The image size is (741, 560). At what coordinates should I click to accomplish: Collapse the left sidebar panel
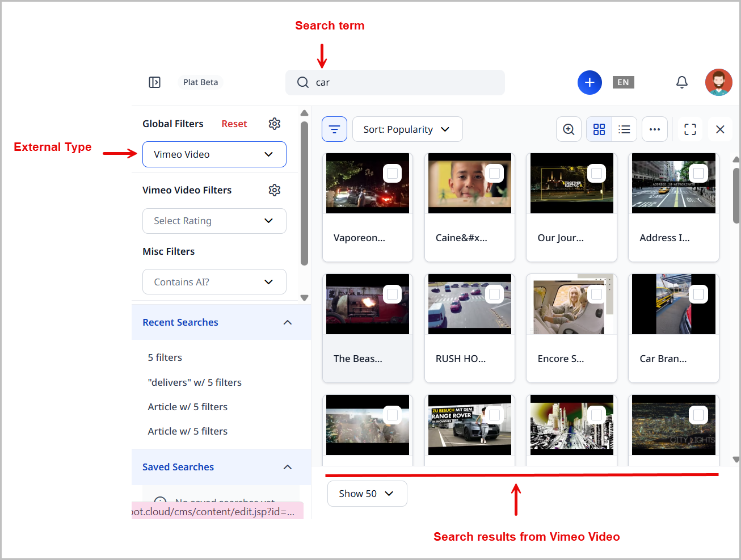pyautogui.click(x=154, y=82)
